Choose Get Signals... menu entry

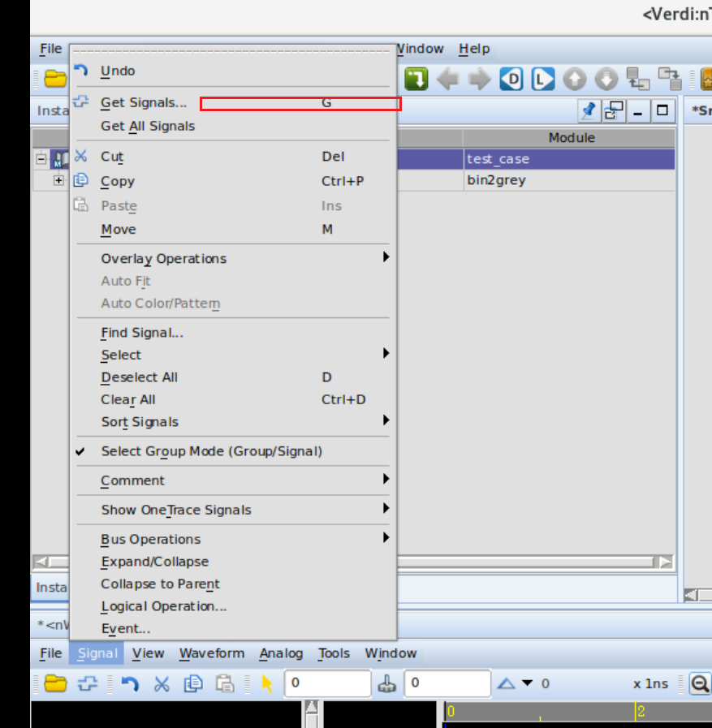point(233,102)
